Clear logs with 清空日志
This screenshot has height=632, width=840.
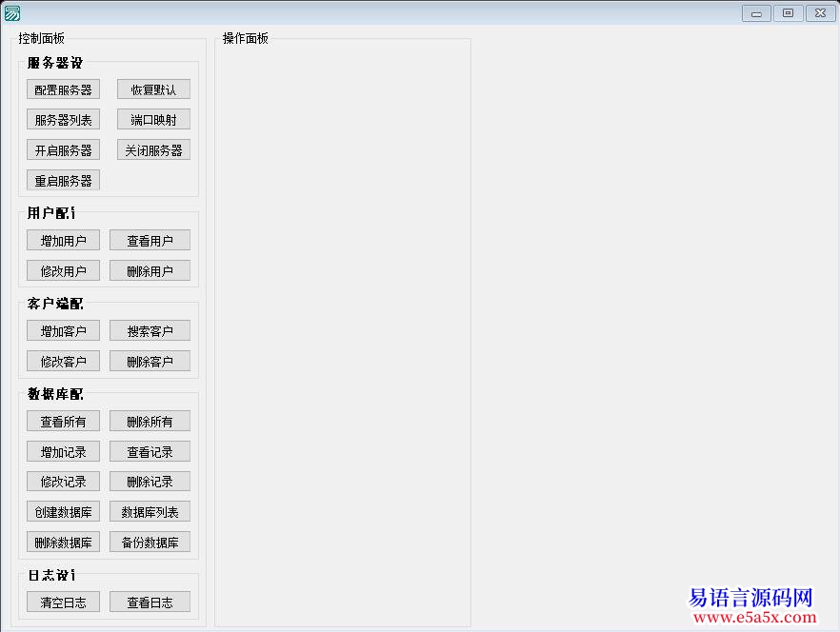click(63, 602)
